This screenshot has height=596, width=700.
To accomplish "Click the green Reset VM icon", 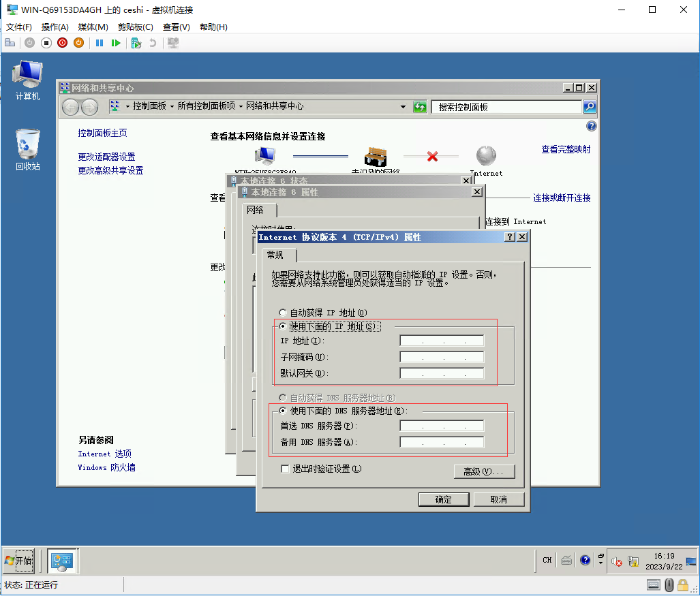I will [116, 43].
